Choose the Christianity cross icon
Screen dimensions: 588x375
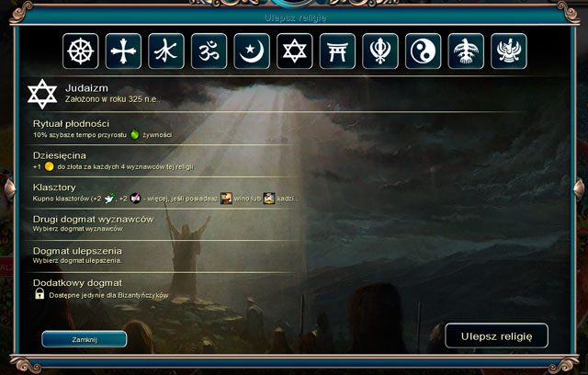click(123, 51)
